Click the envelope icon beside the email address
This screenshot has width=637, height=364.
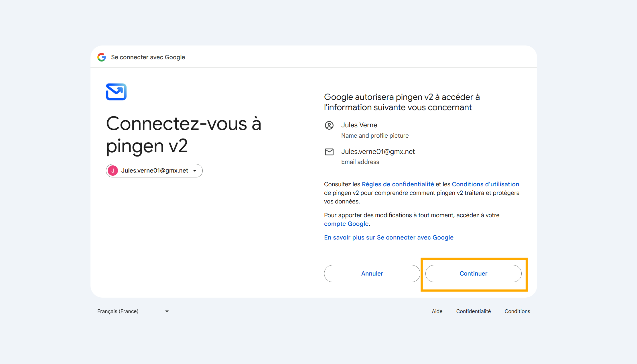point(329,152)
